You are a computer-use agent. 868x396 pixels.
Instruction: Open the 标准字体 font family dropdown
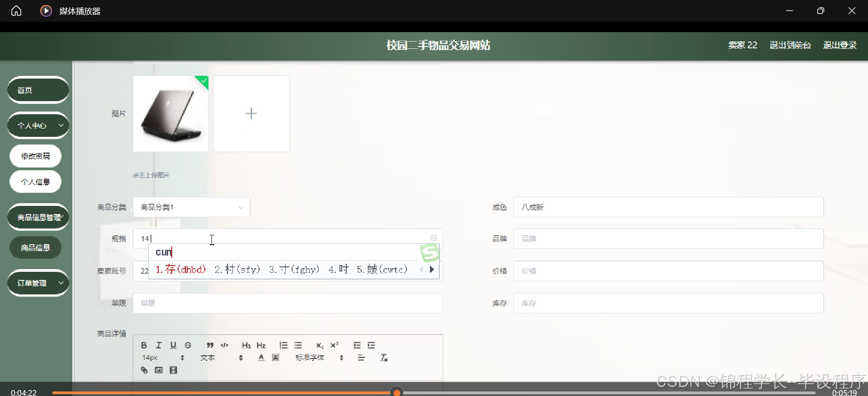point(319,358)
